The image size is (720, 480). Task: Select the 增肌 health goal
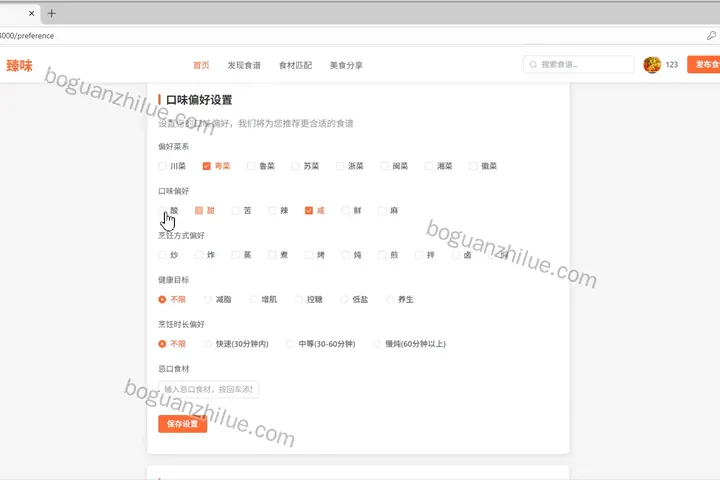click(253, 299)
